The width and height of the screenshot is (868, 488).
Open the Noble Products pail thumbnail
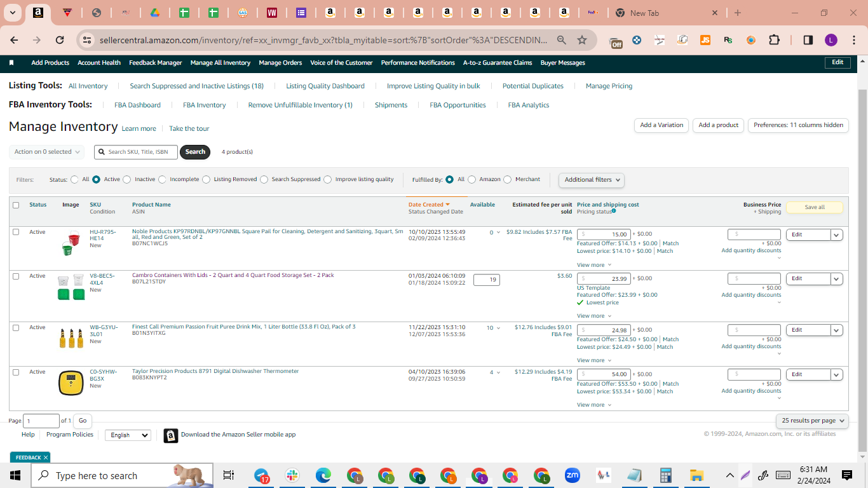tap(71, 244)
